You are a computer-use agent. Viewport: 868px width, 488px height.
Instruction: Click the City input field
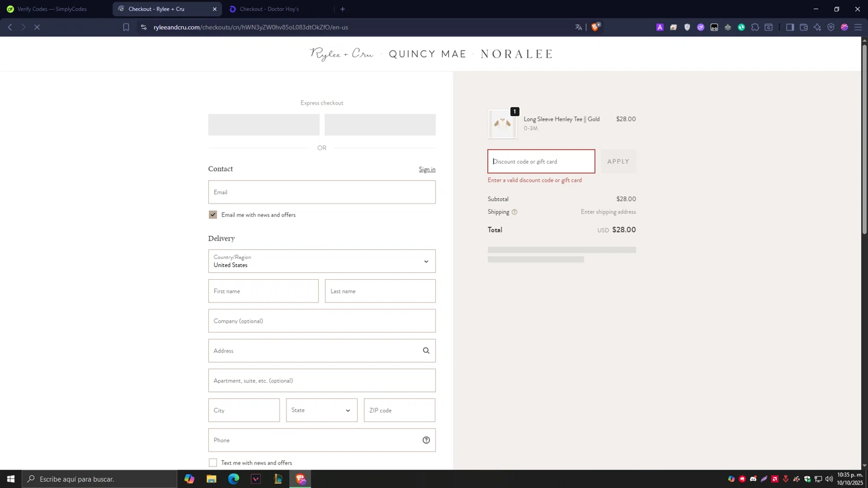(244, 411)
